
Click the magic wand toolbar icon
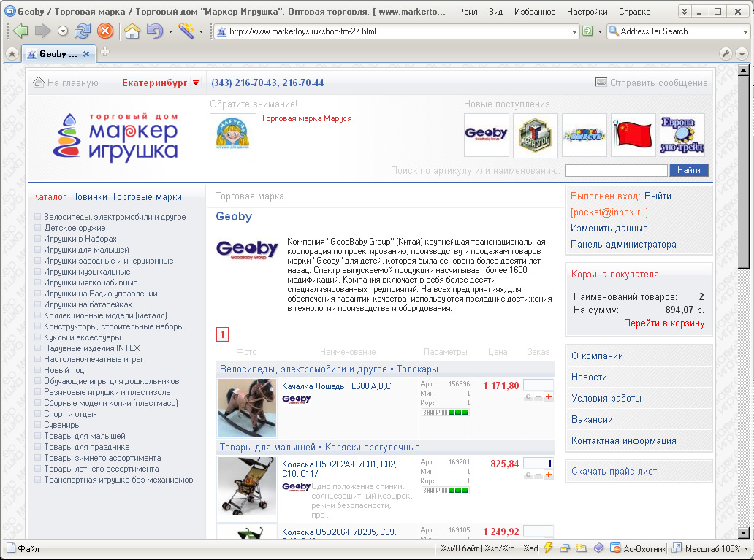(x=186, y=31)
